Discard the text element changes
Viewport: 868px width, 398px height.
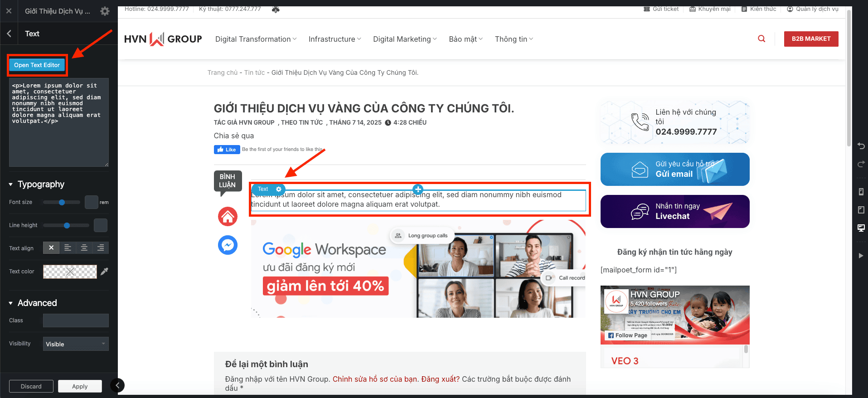tap(31, 386)
